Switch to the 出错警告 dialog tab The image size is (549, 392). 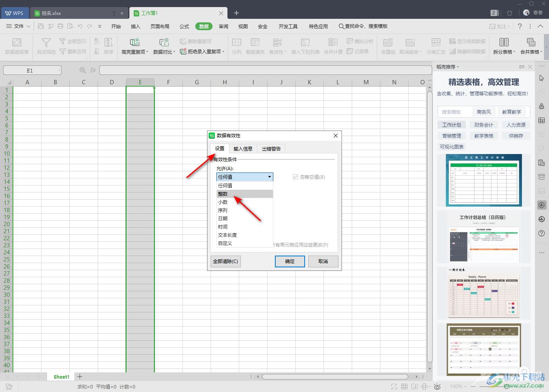271,149
